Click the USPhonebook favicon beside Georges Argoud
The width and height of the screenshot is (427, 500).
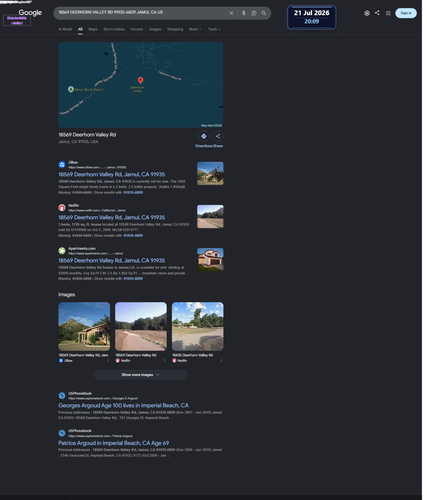[x=62, y=396]
